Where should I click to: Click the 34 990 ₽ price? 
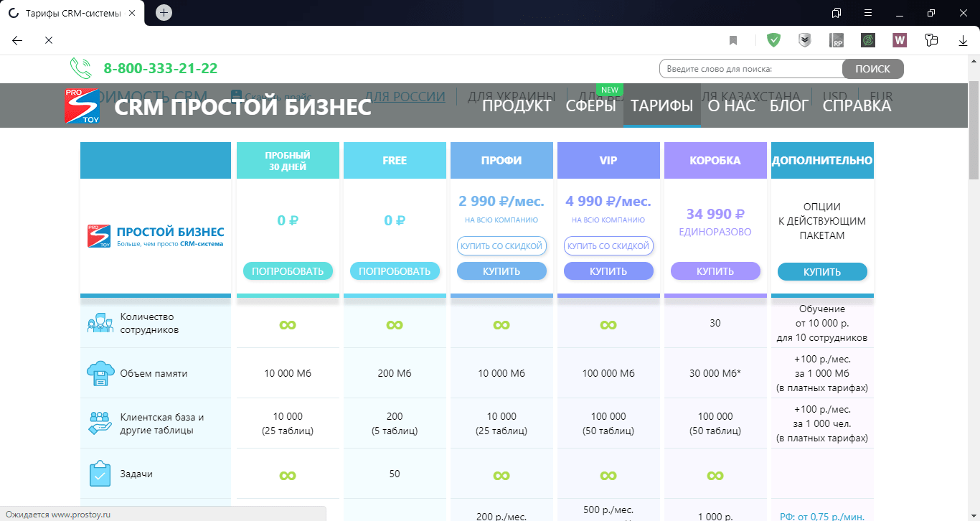click(x=715, y=214)
